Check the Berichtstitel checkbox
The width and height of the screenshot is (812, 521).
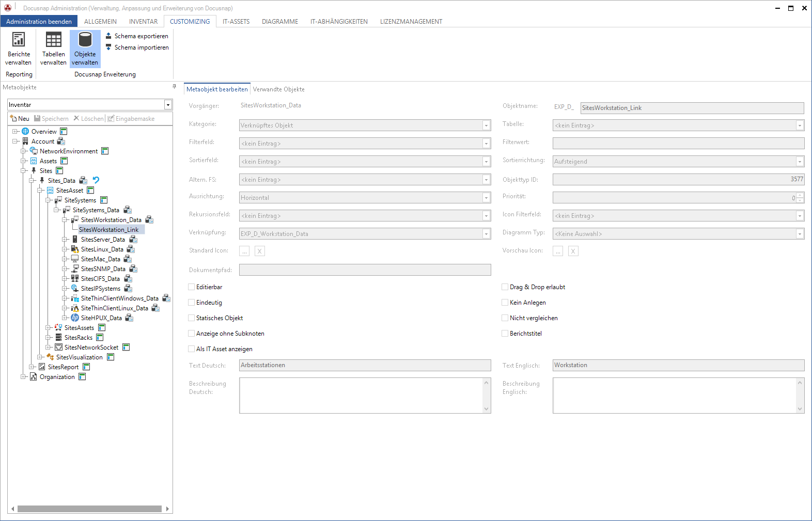505,334
